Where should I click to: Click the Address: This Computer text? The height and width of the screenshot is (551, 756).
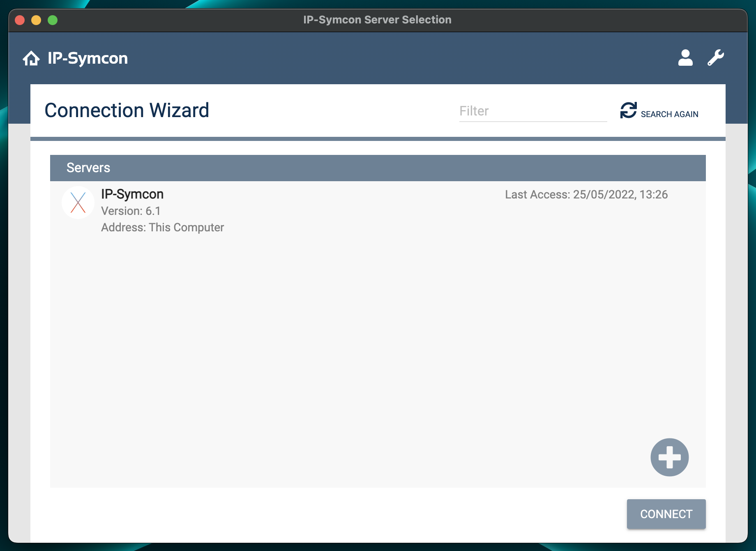click(162, 227)
